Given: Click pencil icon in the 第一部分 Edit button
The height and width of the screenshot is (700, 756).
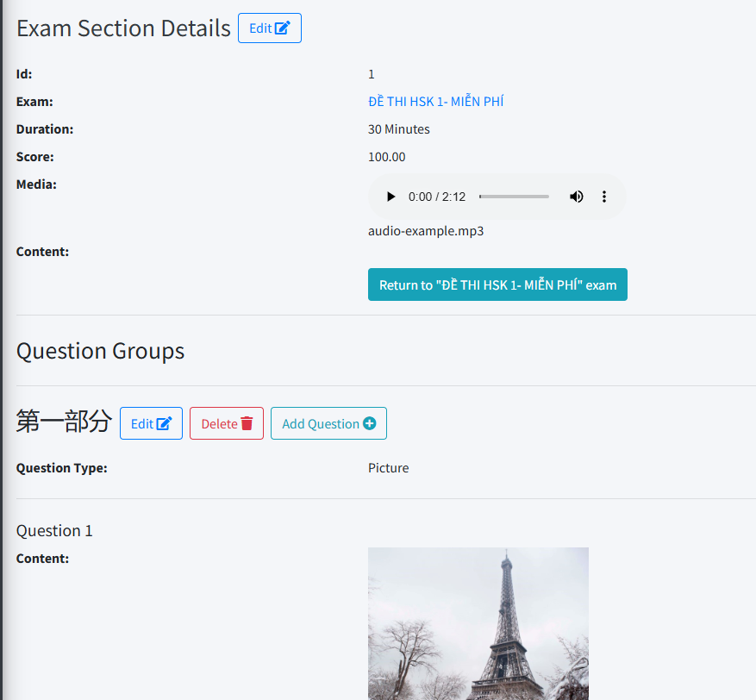Looking at the screenshot, I should [x=164, y=423].
